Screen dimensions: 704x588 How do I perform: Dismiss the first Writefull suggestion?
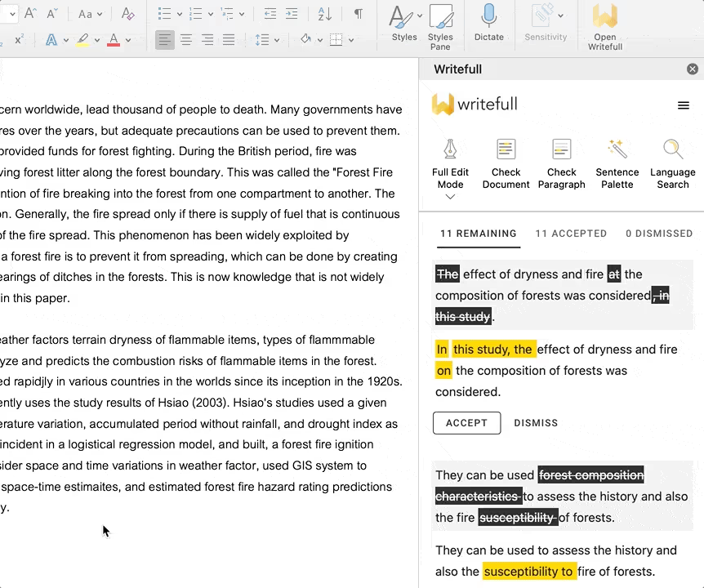pos(536,423)
